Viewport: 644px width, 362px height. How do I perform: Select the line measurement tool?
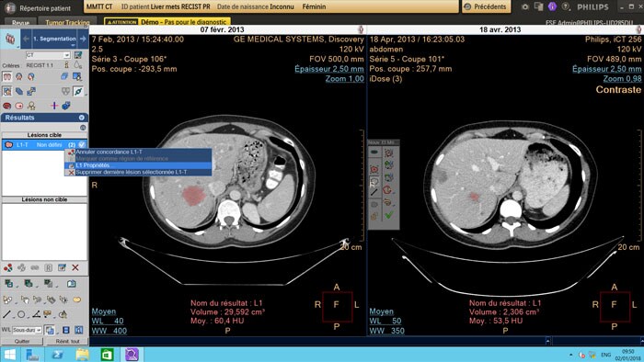pos(6,315)
